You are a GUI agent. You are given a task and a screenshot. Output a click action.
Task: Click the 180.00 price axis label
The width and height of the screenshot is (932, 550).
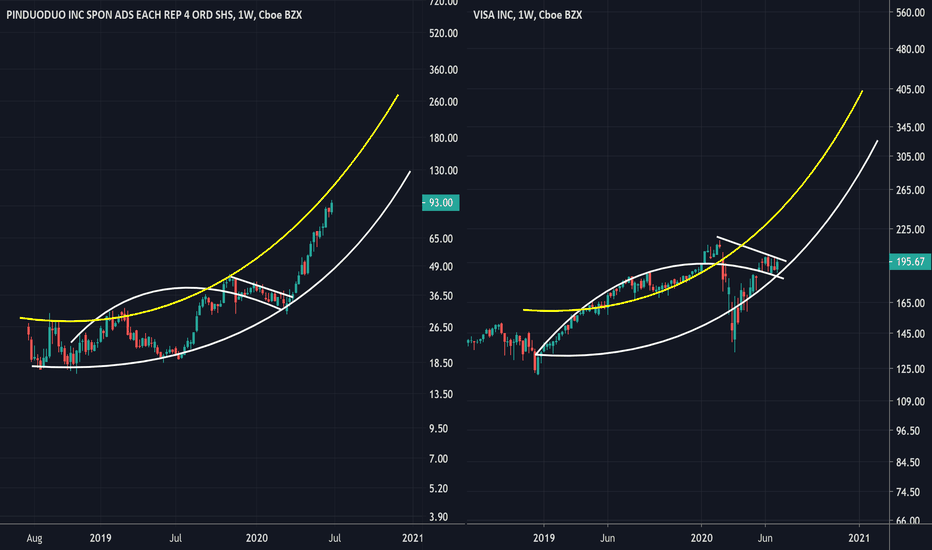(443, 138)
